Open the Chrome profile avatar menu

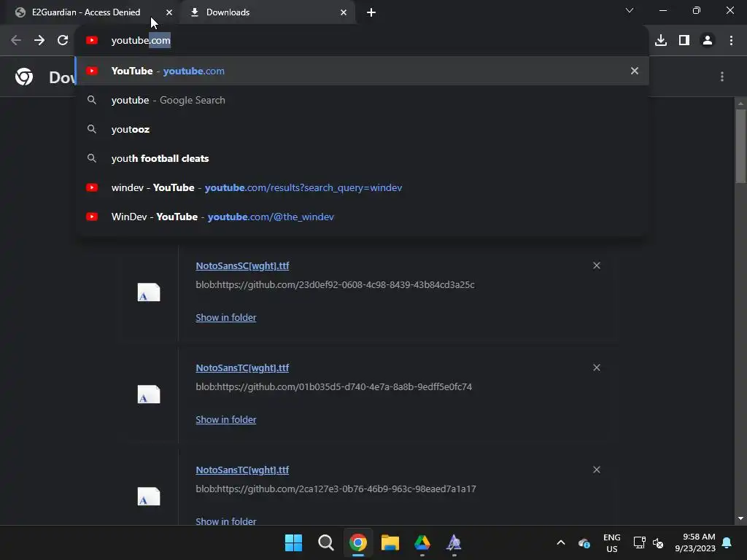(708, 41)
